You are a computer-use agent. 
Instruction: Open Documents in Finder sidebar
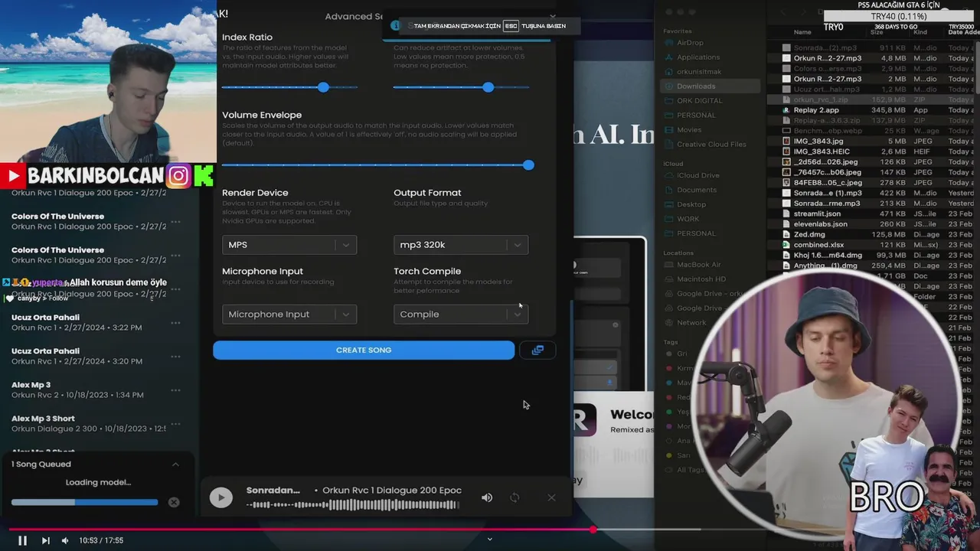coord(696,190)
